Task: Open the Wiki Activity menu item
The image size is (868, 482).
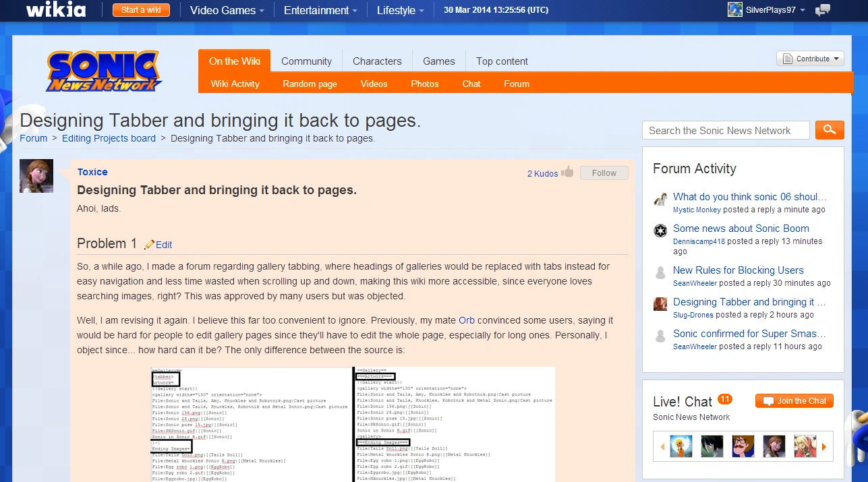Action: click(x=235, y=84)
